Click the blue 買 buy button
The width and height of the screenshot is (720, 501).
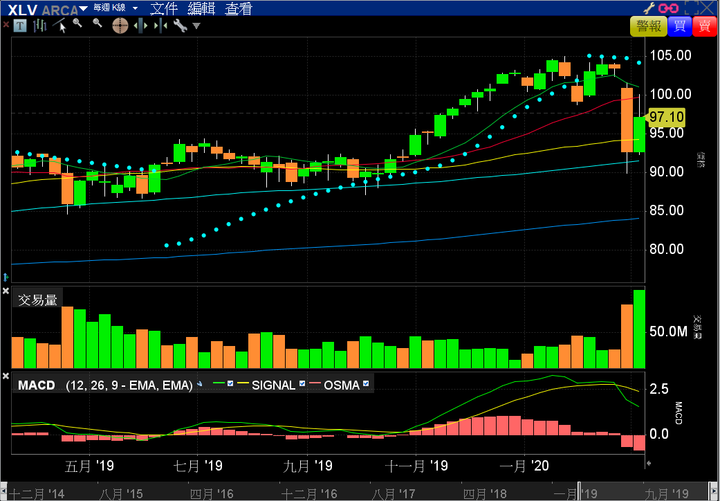coord(680,26)
